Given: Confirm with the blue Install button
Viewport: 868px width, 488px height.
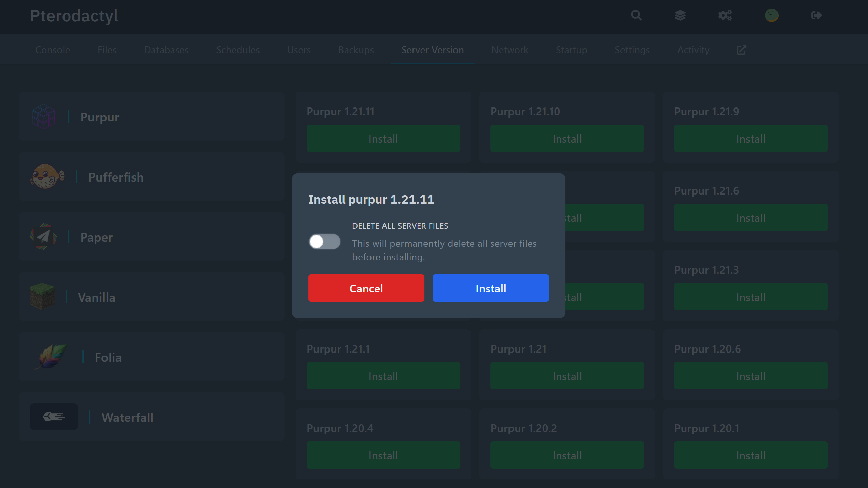Looking at the screenshot, I should tap(491, 288).
